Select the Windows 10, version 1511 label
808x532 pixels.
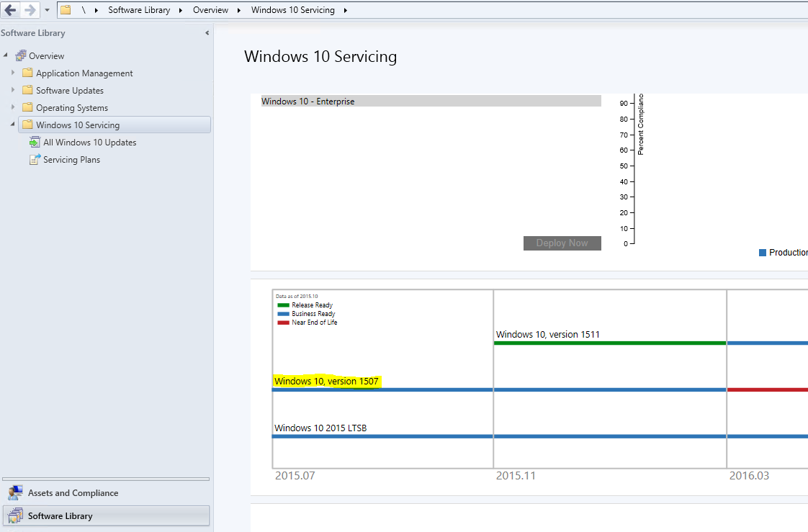(548, 334)
